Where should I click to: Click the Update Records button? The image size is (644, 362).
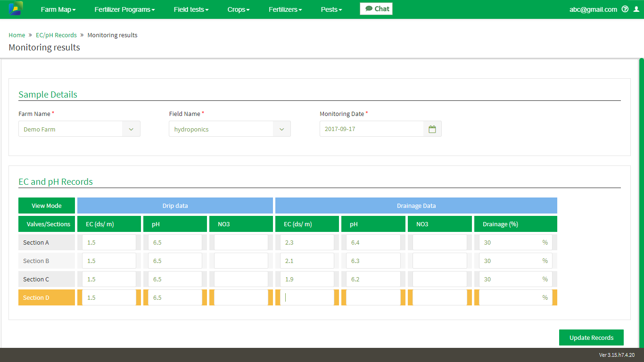point(591,337)
